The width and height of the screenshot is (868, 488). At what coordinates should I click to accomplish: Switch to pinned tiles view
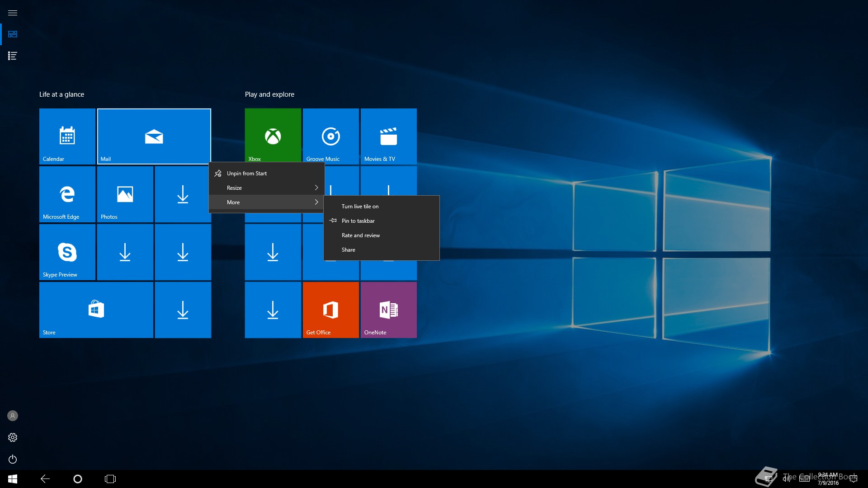point(13,34)
